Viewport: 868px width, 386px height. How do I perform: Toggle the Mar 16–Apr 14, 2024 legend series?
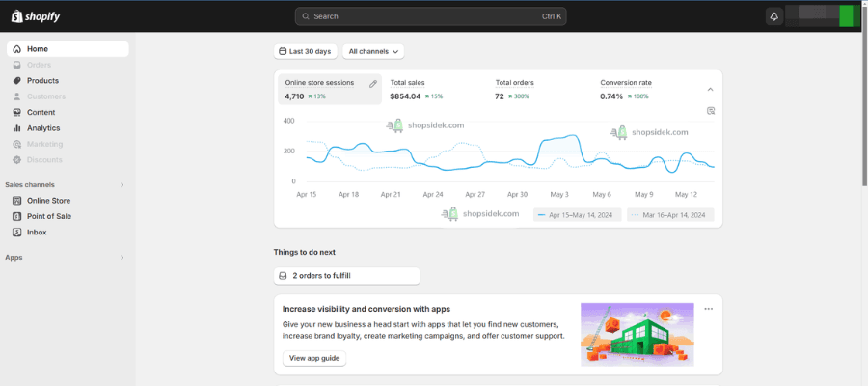[x=670, y=215]
